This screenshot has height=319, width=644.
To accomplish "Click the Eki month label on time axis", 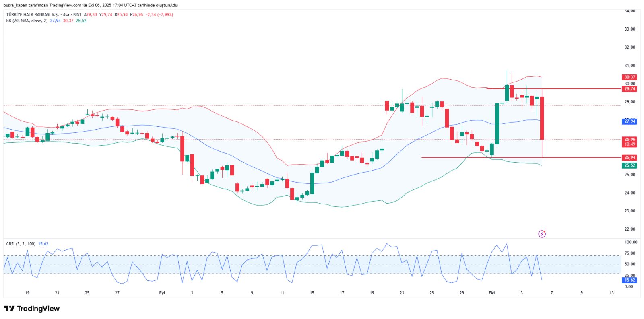I will [x=491, y=293].
